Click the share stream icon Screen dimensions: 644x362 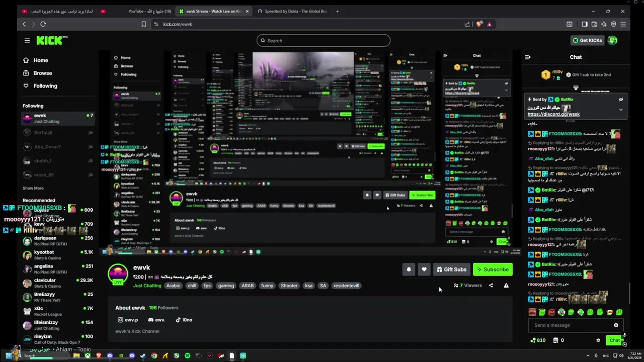click(x=491, y=286)
